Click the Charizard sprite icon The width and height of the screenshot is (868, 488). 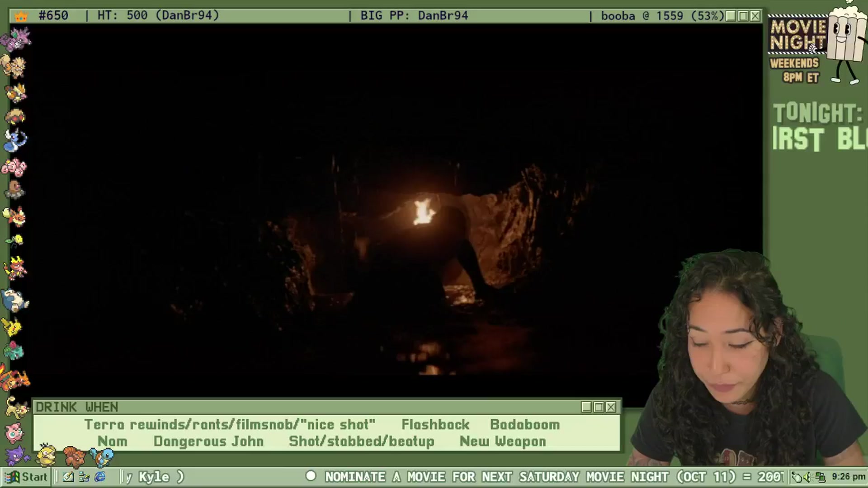[x=14, y=378]
